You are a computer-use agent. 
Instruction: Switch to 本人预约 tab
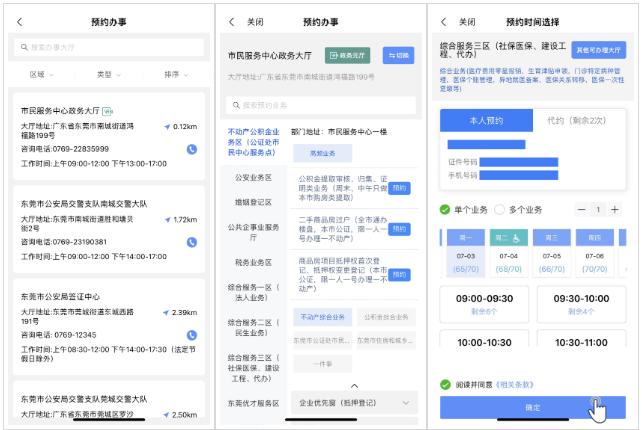click(x=486, y=120)
